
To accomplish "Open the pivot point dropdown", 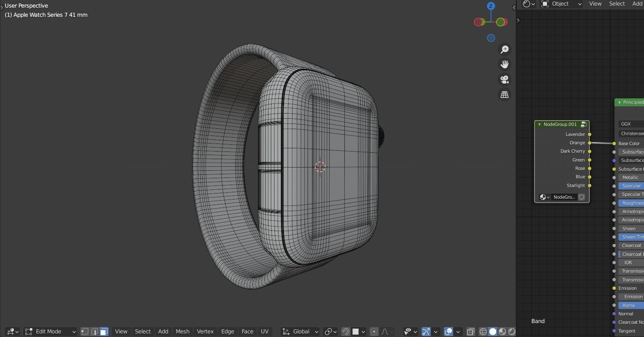I will pos(330,331).
